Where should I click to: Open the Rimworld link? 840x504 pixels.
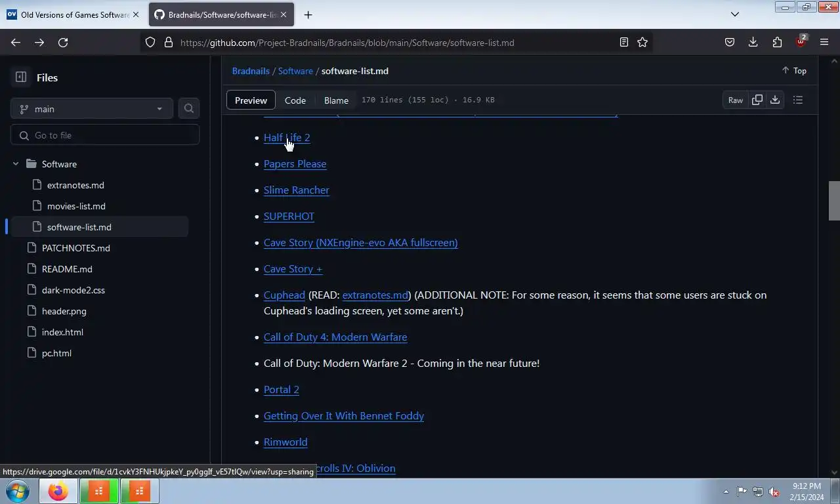(x=285, y=442)
